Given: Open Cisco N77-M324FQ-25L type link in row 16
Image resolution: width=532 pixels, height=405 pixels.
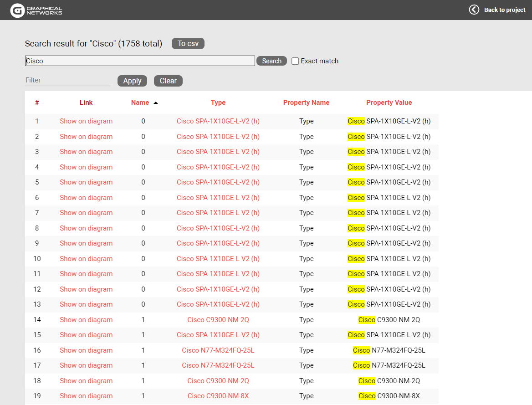Looking at the screenshot, I should coord(218,350).
